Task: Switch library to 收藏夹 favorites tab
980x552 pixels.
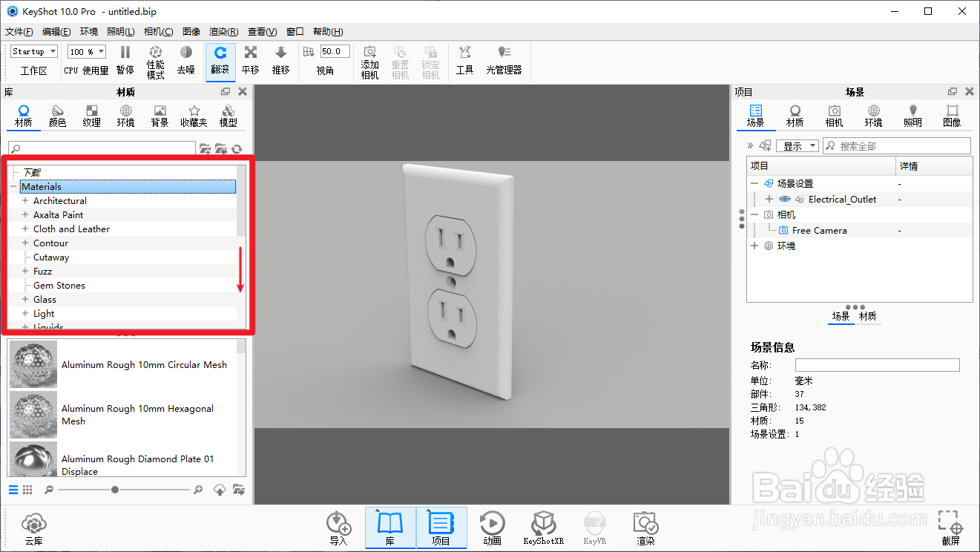Action: click(194, 116)
